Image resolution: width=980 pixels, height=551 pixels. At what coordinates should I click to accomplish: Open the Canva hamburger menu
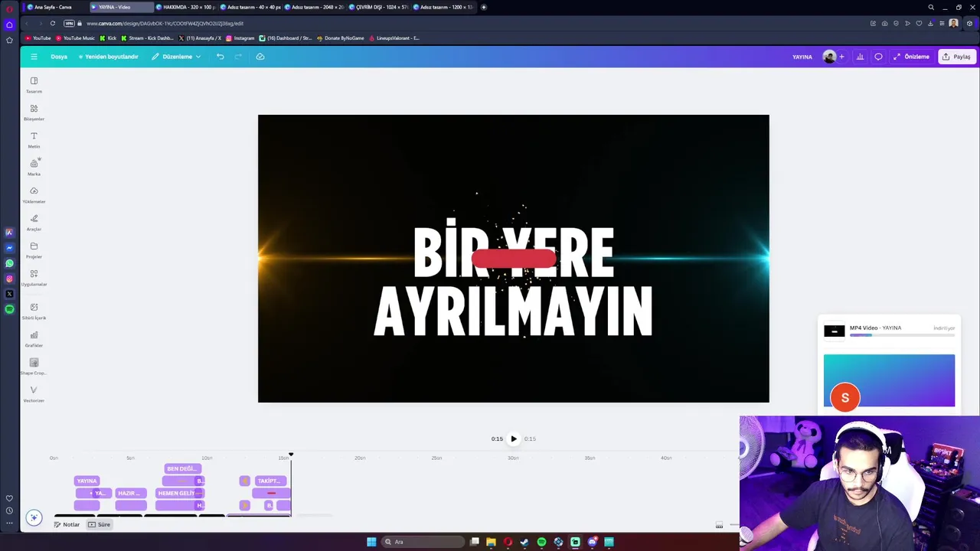click(34, 57)
